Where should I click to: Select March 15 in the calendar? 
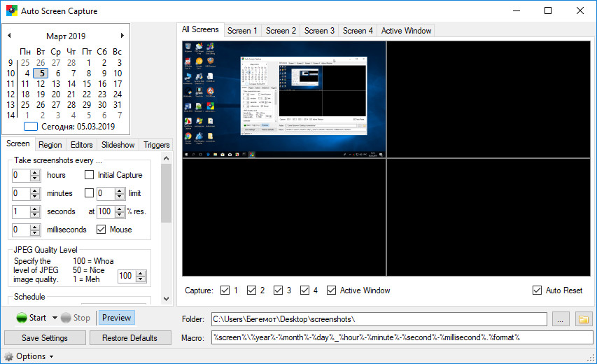87,84
